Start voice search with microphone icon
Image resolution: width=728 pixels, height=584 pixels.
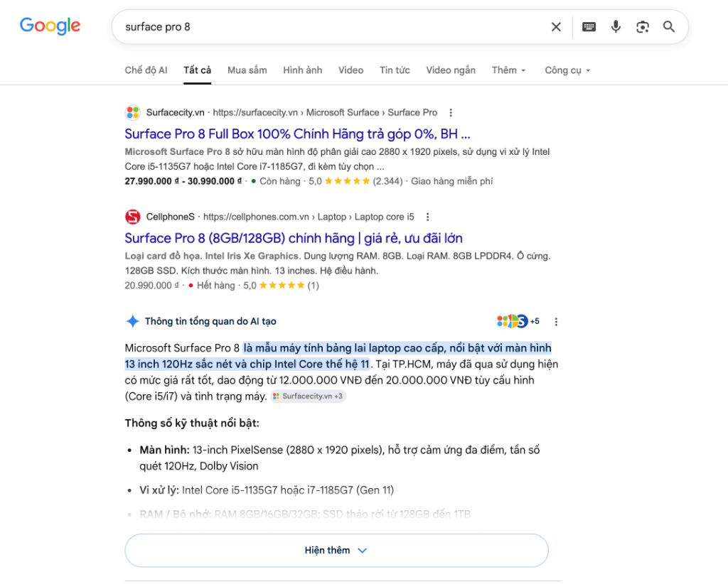tap(616, 27)
